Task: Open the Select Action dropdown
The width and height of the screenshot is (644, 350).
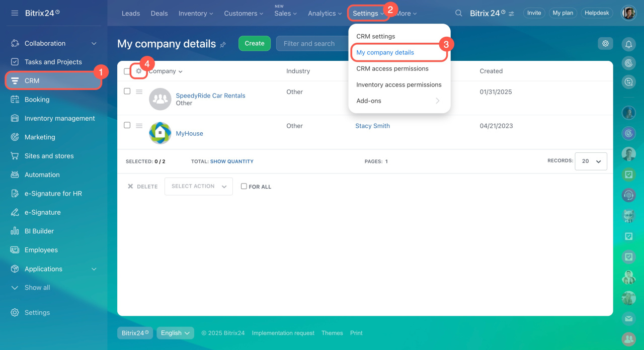Action: (x=198, y=187)
